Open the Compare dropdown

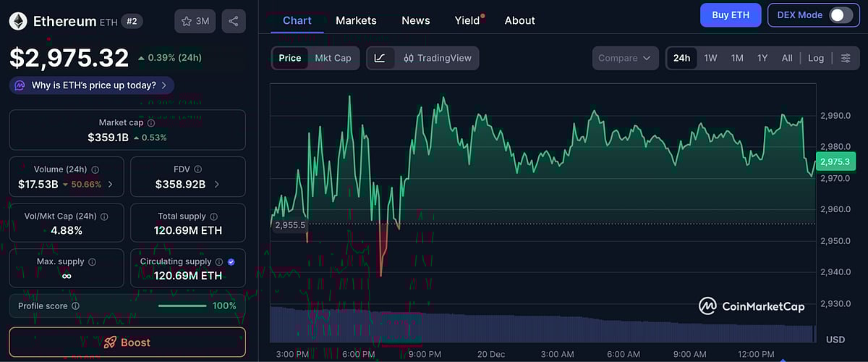[x=625, y=58]
